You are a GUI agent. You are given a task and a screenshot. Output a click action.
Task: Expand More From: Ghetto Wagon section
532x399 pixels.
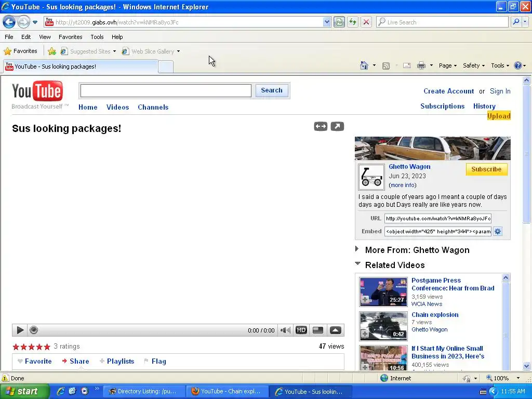(356, 249)
